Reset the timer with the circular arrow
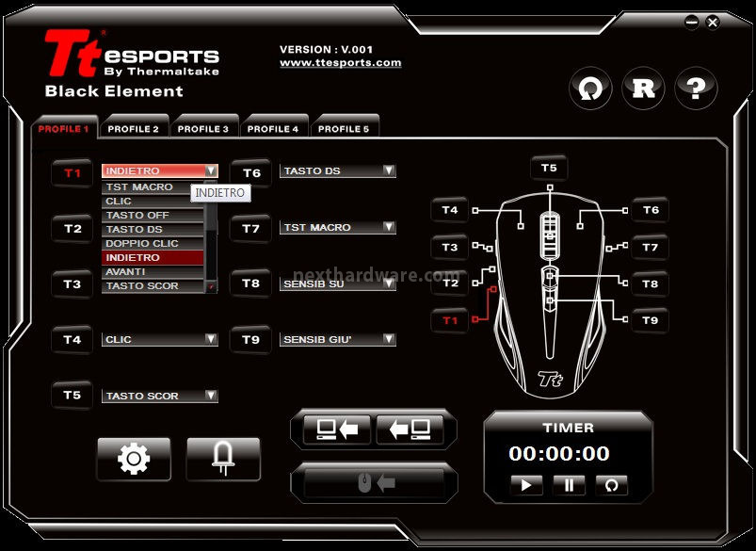This screenshot has height=551, width=756. point(611,485)
